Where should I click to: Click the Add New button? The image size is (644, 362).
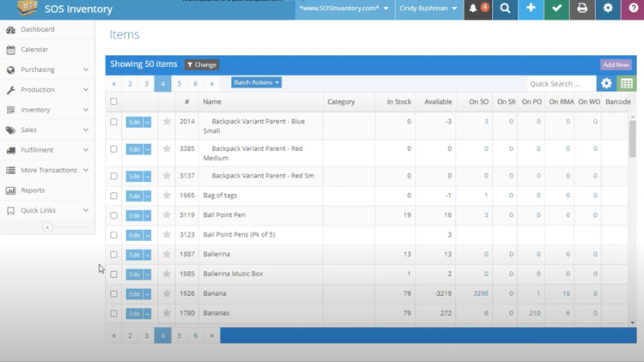(616, 64)
